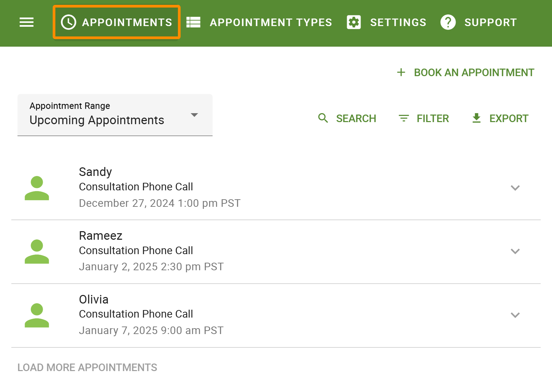Select the SUPPORT menu item
552x392 pixels.
(x=491, y=22)
